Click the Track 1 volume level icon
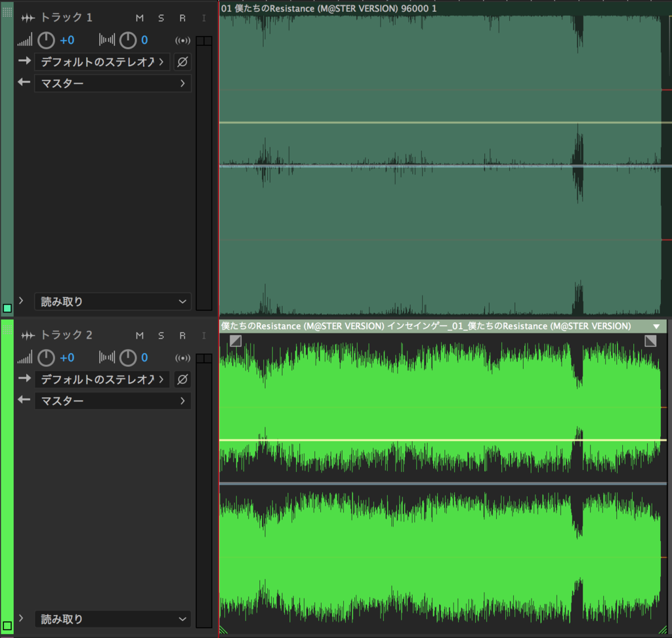 [25, 40]
